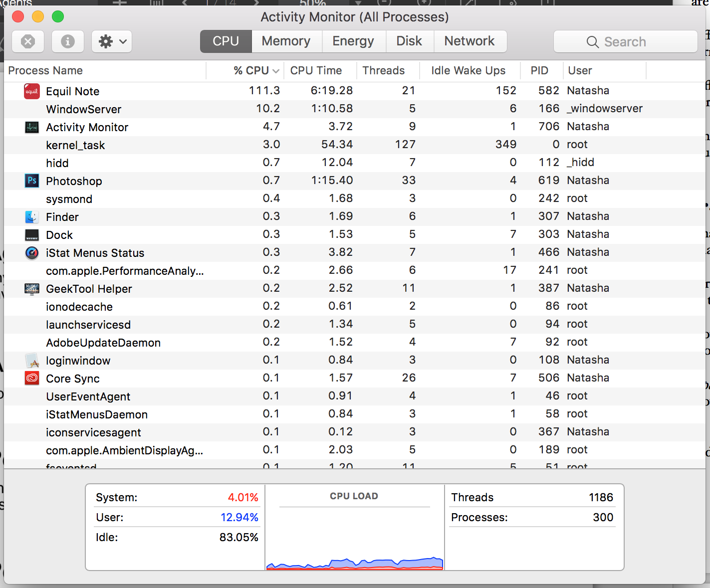This screenshot has width=710, height=588.
Task: Select the kernel_task process row
Action: coord(355,145)
